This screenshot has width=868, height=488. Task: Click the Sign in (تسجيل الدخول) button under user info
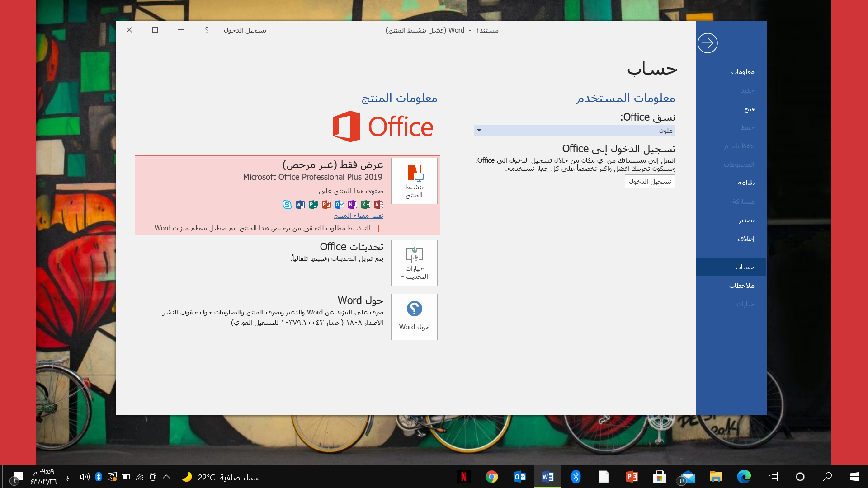click(x=650, y=182)
